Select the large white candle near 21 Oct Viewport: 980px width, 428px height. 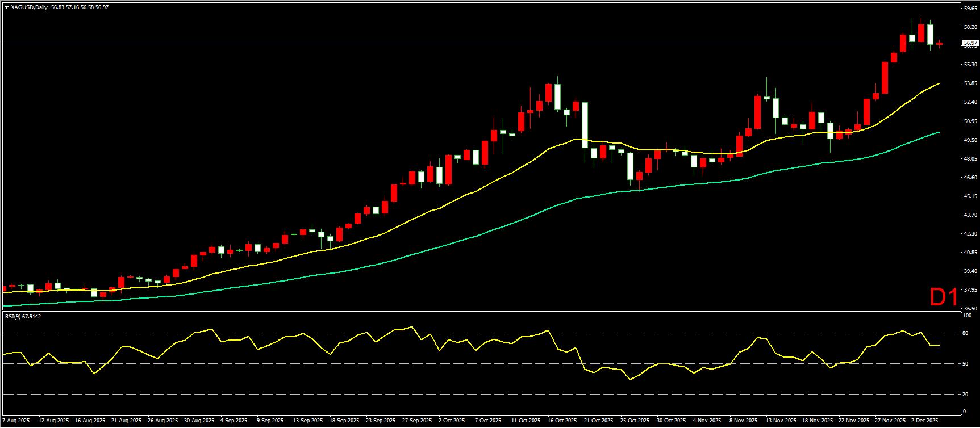point(585,125)
